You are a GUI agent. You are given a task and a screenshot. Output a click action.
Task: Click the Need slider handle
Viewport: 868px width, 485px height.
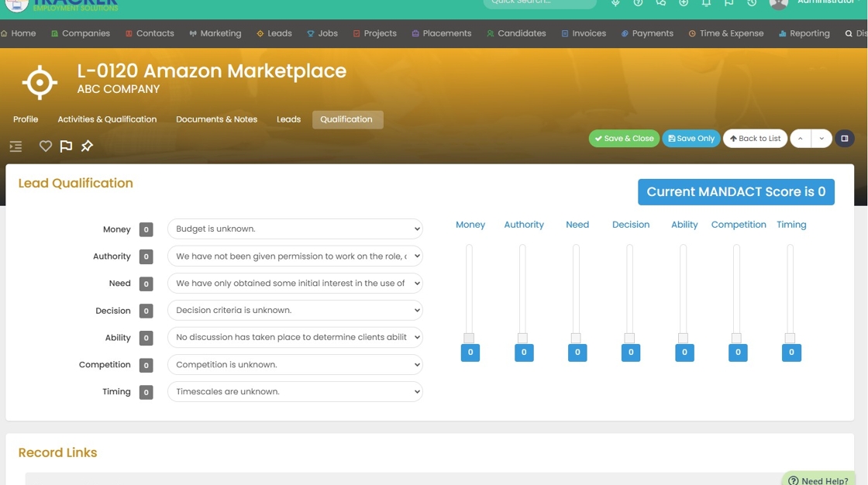coord(576,338)
